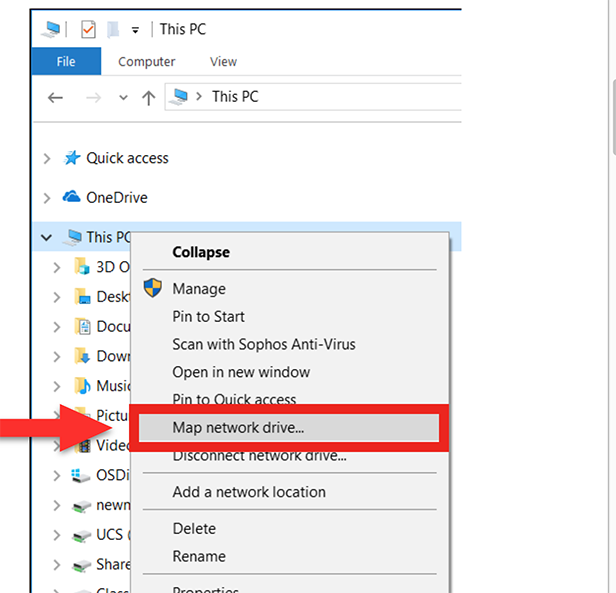The width and height of the screenshot is (616, 593).
Task: Expand the OneDrive tree node
Action: coord(47,198)
